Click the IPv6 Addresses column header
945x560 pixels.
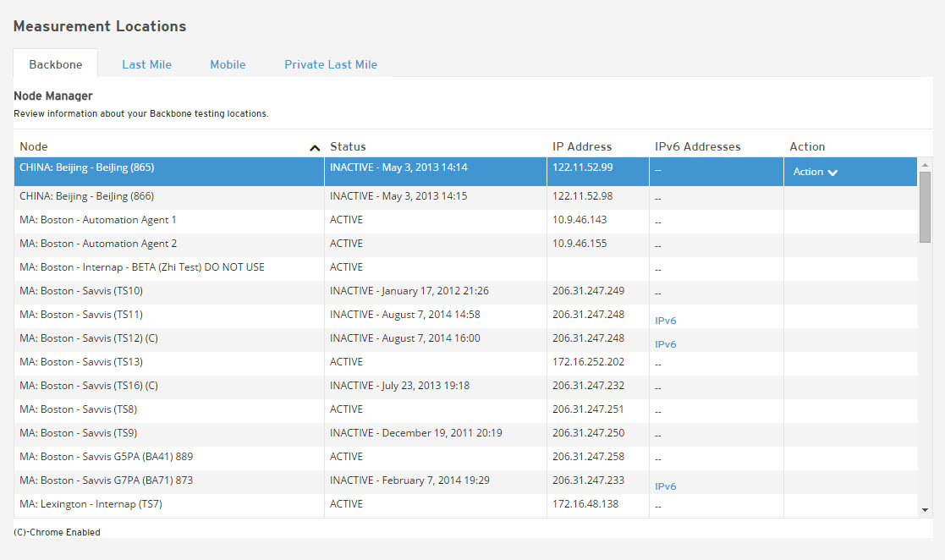[698, 146]
